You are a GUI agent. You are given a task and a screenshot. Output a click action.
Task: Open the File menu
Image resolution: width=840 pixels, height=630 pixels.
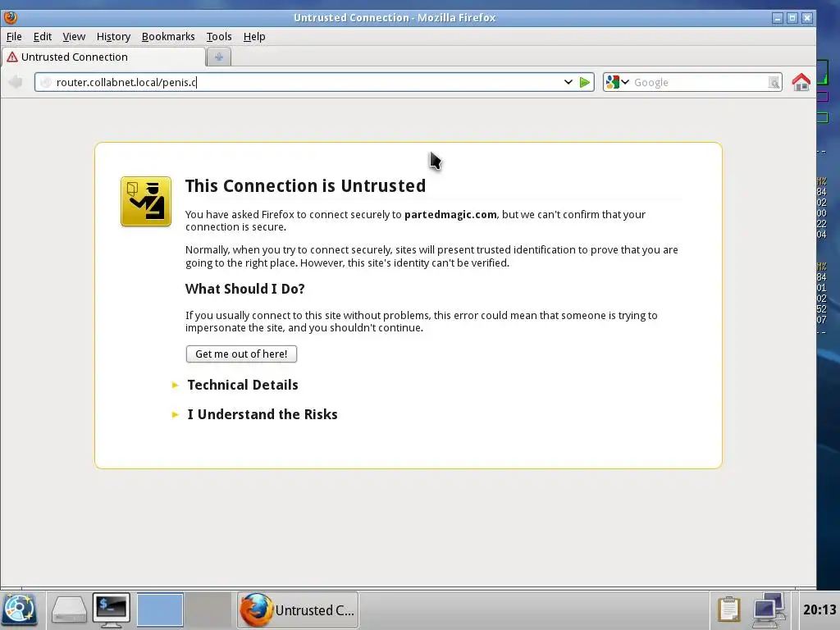[14, 36]
